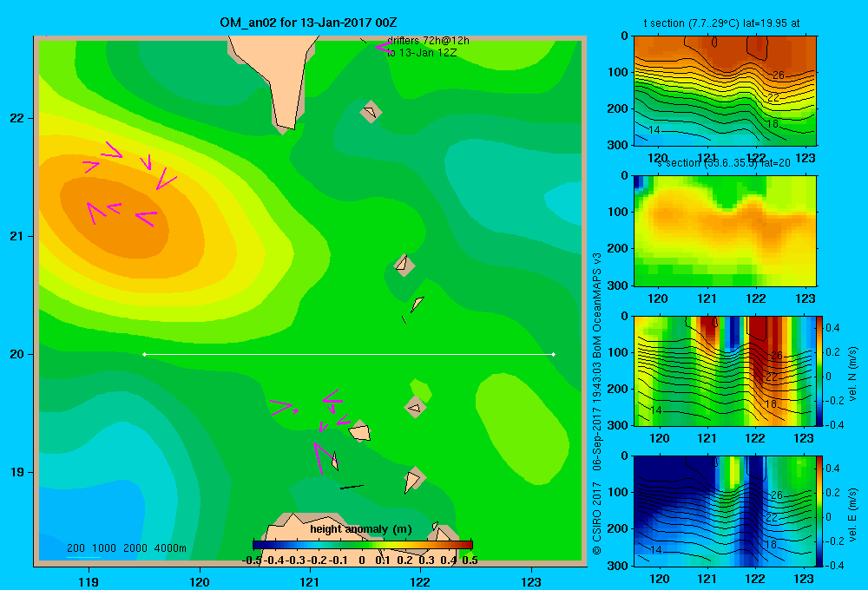Click the vel. E color scale bar
This screenshot has width=868, height=590.
pos(819,510)
